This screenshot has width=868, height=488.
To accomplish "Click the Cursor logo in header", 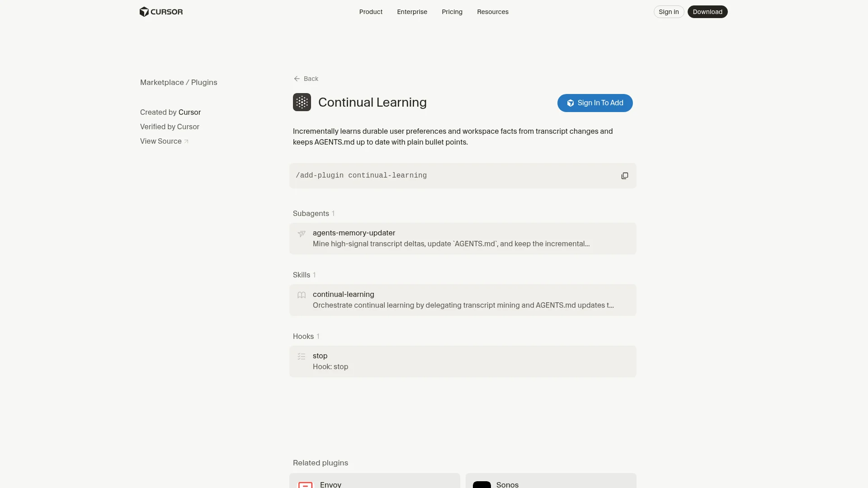I will tap(161, 12).
